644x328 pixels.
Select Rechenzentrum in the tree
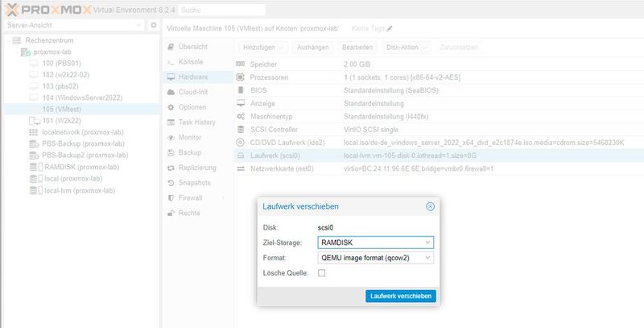pos(49,40)
